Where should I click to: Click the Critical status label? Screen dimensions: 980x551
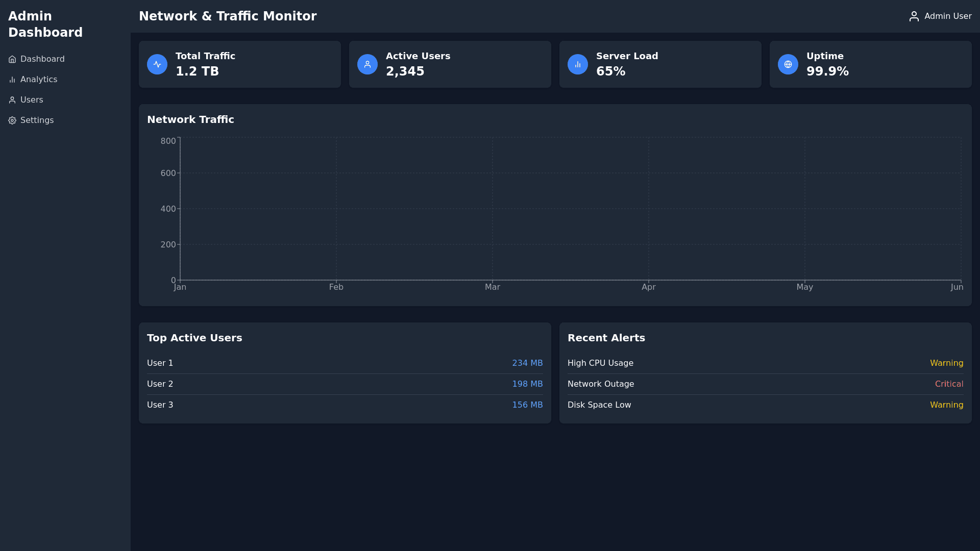949,384
